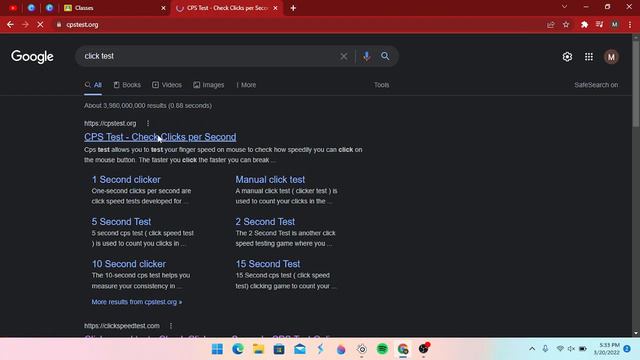Viewport: 640px width, 360px height.
Task: Switch to the Classes tab
Action: point(112,8)
